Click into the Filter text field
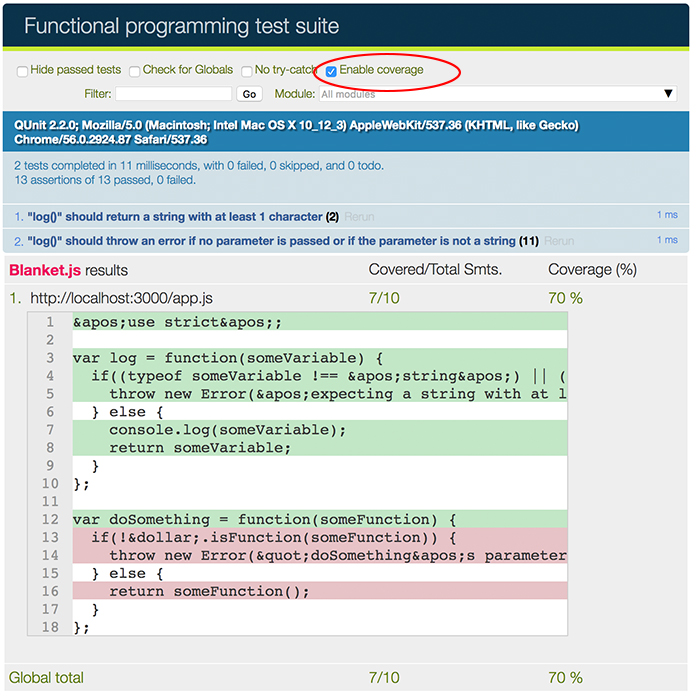This screenshot has height=700, width=700. click(173, 94)
